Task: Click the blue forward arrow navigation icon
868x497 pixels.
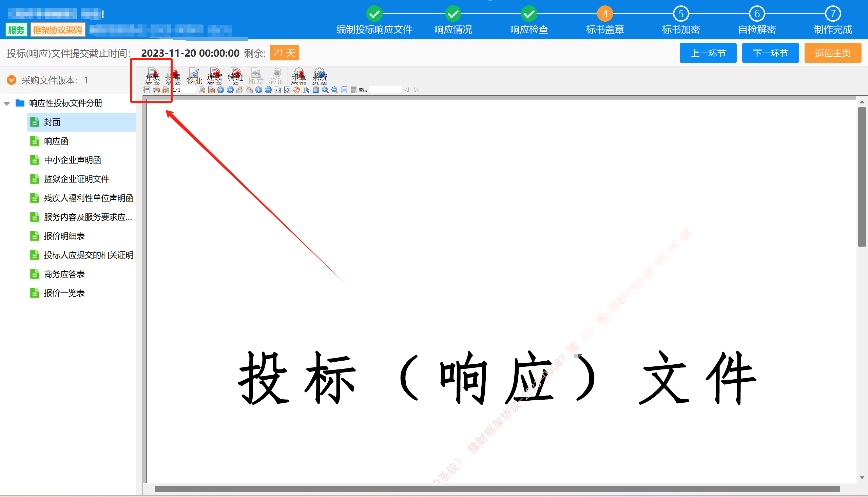Action: tap(230, 90)
